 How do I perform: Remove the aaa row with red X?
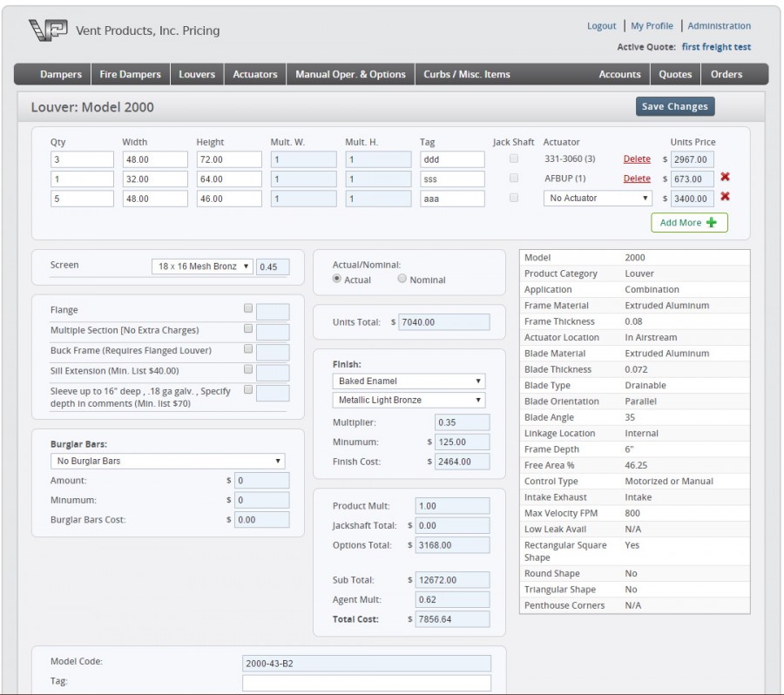point(725,197)
